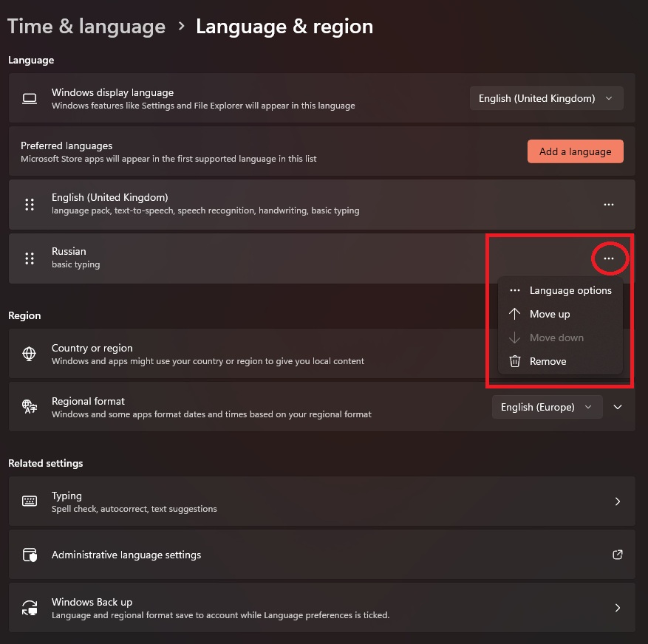
Task: Click the drag handle for English (United Kingdom)
Action: pyautogui.click(x=30, y=205)
